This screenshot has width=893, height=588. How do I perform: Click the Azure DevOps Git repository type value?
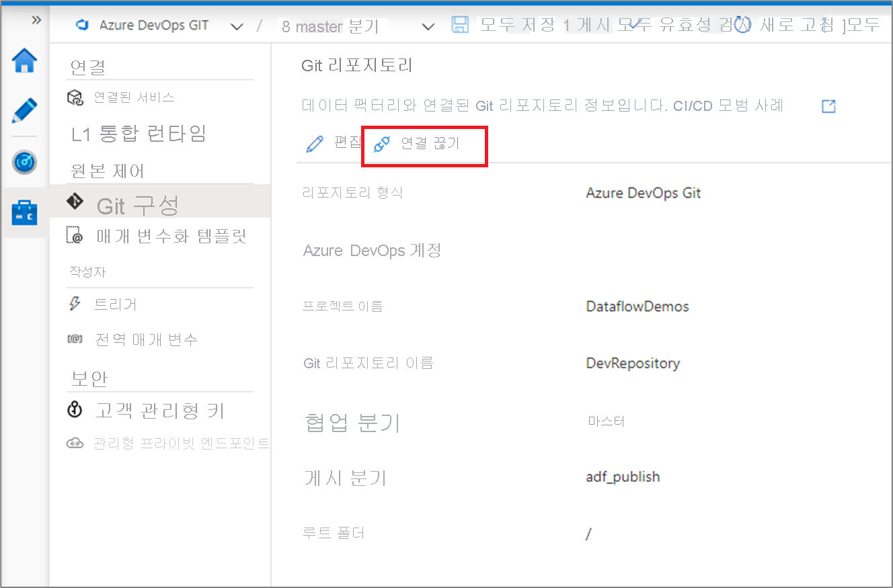pyautogui.click(x=644, y=193)
